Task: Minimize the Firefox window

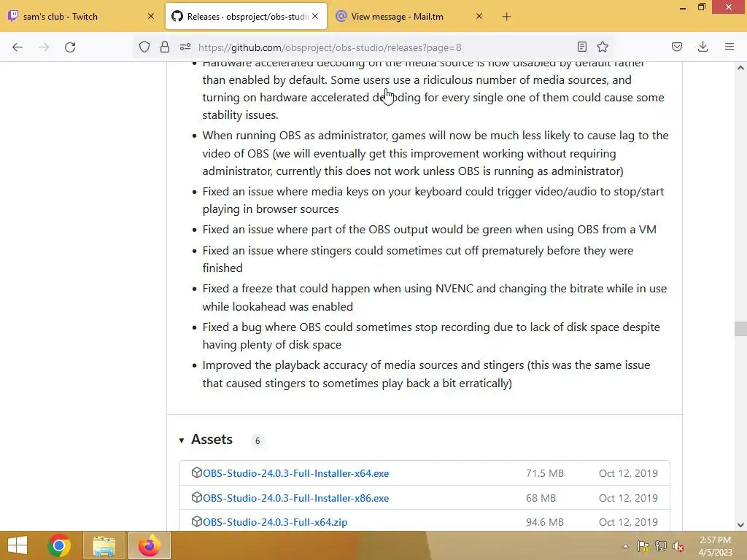Action: [683, 7]
